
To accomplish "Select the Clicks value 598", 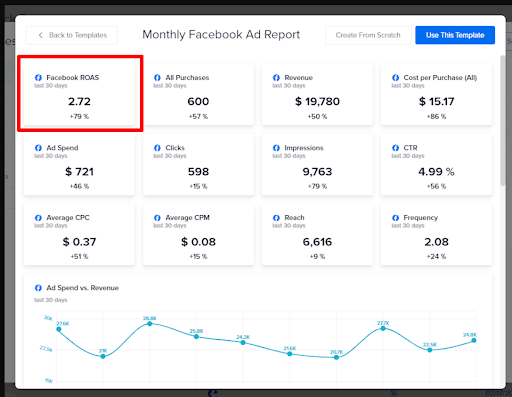I will [198, 172].
